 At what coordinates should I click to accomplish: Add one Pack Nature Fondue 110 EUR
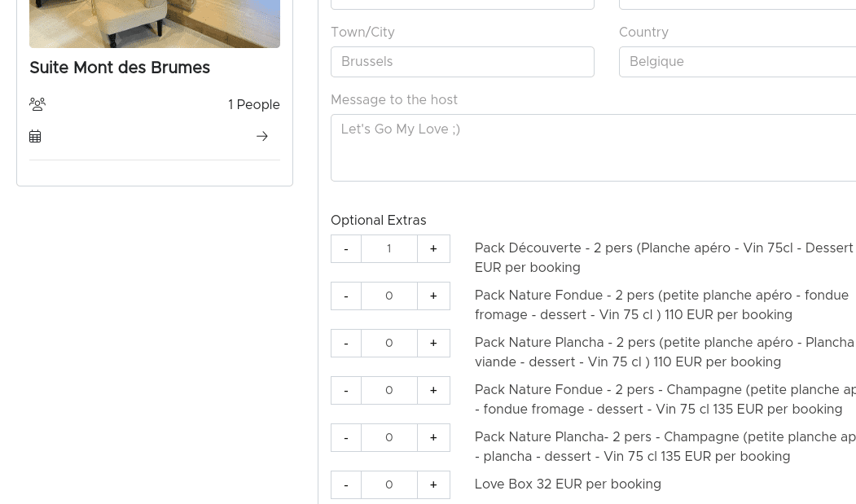433,296
